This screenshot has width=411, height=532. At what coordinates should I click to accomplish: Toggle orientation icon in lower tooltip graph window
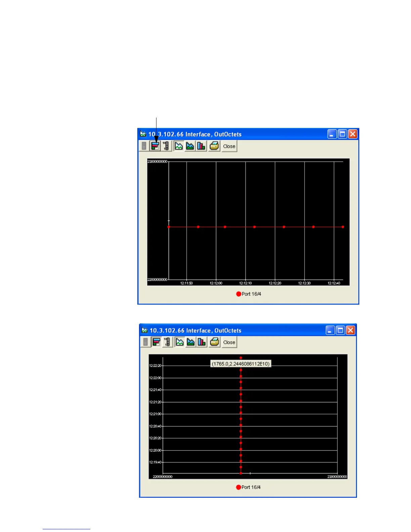point(156,342)
